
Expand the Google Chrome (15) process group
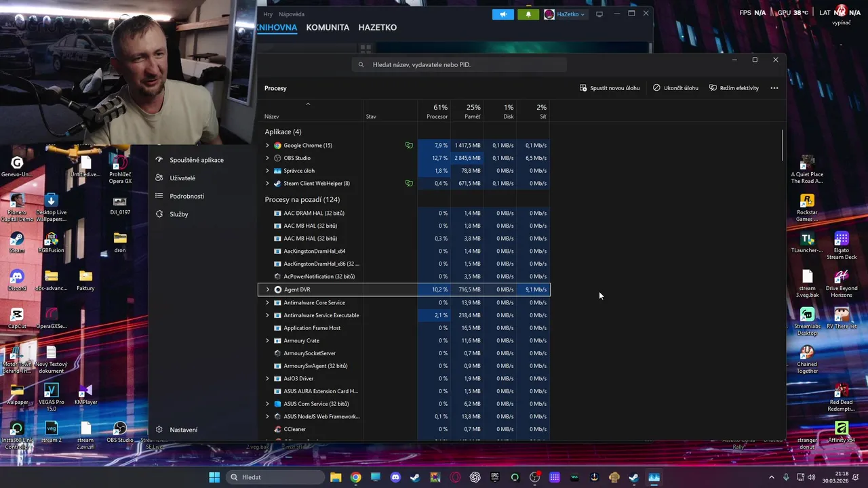click(267, 145)
